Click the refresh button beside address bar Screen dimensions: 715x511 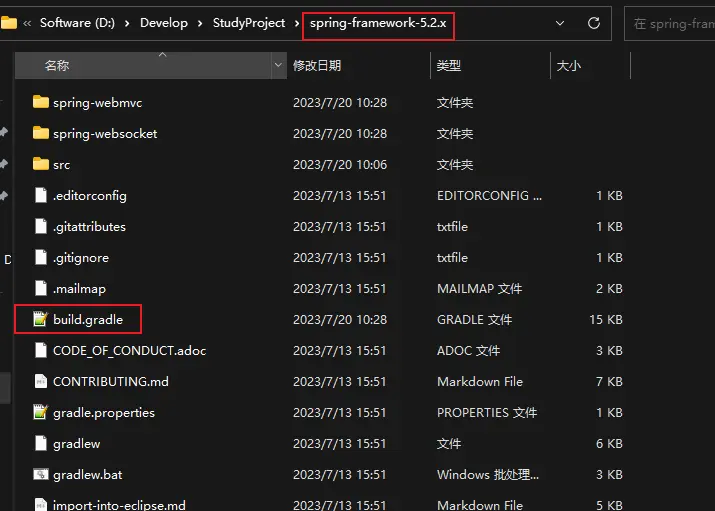coord(594,23)
